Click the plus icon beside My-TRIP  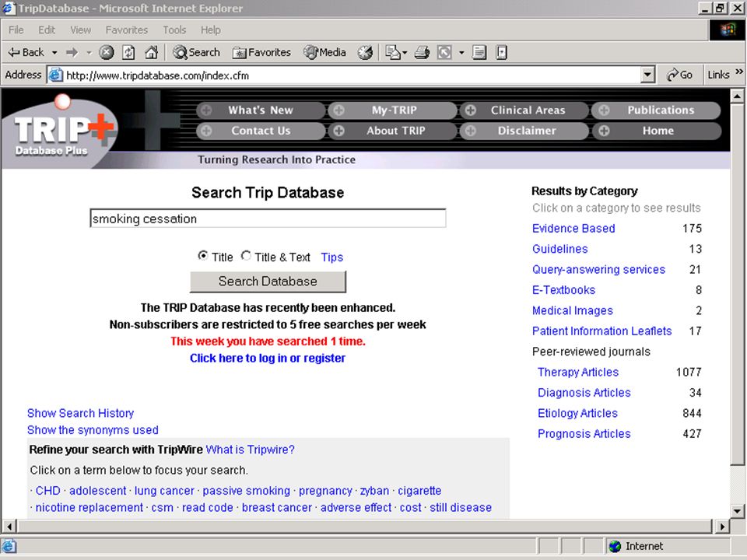(338, 110)
